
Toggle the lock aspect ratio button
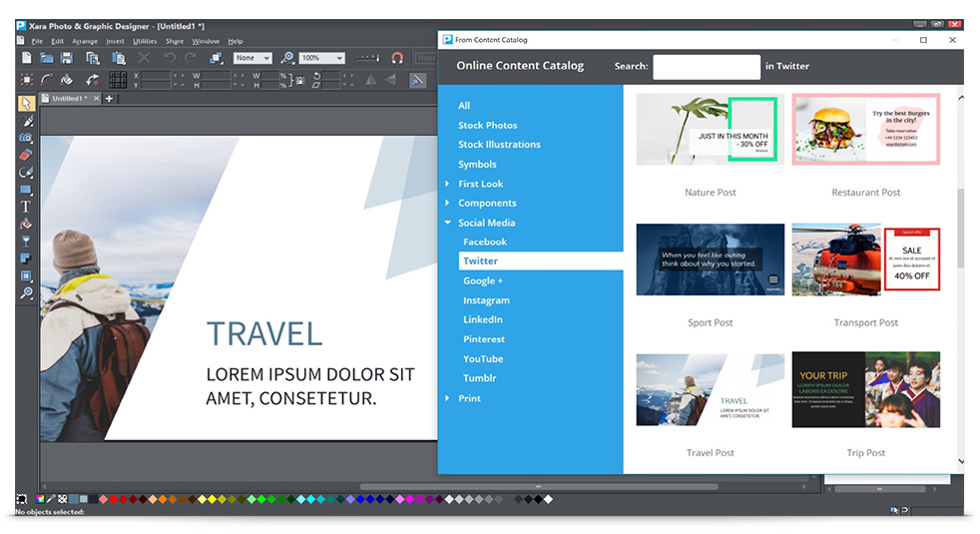[x=299, y=80]
